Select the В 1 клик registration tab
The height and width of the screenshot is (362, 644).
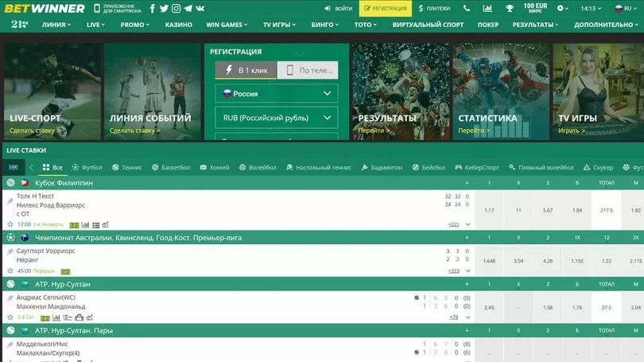(x=246, y=70)
